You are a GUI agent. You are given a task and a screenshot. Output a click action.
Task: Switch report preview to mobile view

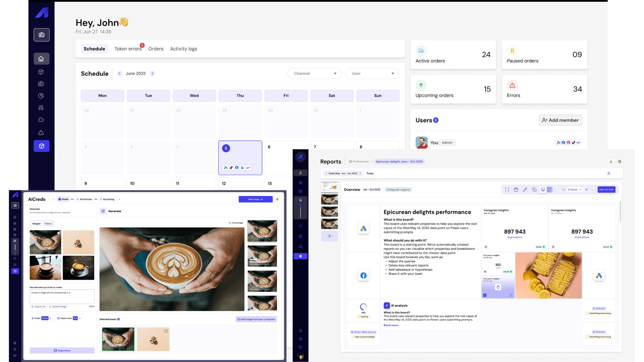pyautogui.click(x=549, y=190)
